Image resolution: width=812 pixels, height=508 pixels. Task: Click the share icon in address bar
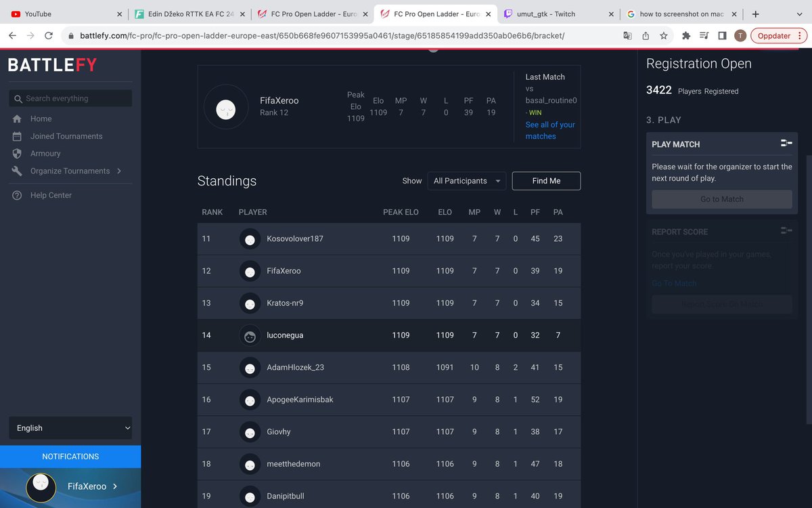[646, 36]
